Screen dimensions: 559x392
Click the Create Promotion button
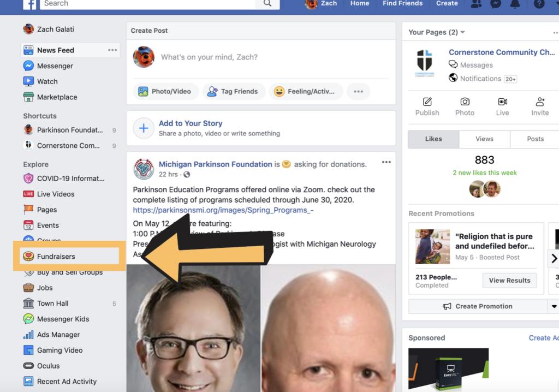(478, 306)
